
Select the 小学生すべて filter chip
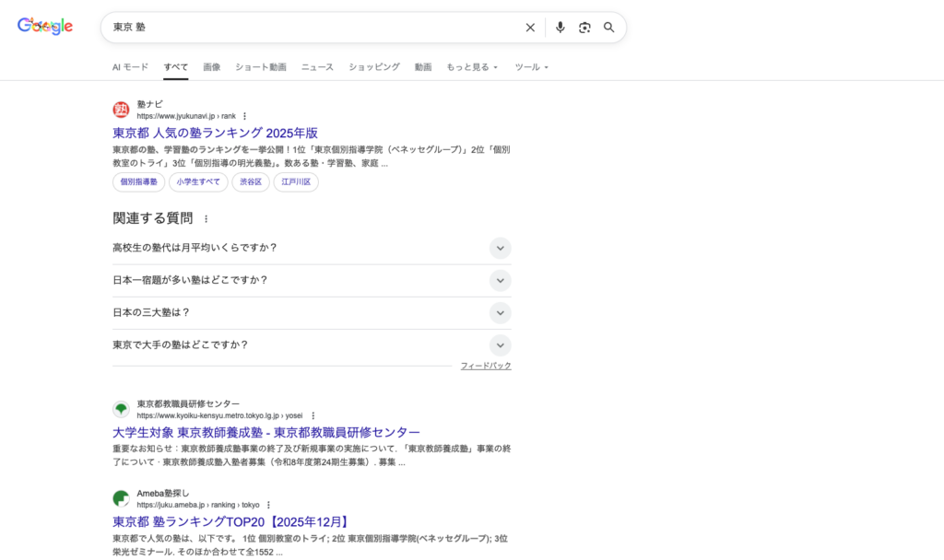(x=198, y=181)
